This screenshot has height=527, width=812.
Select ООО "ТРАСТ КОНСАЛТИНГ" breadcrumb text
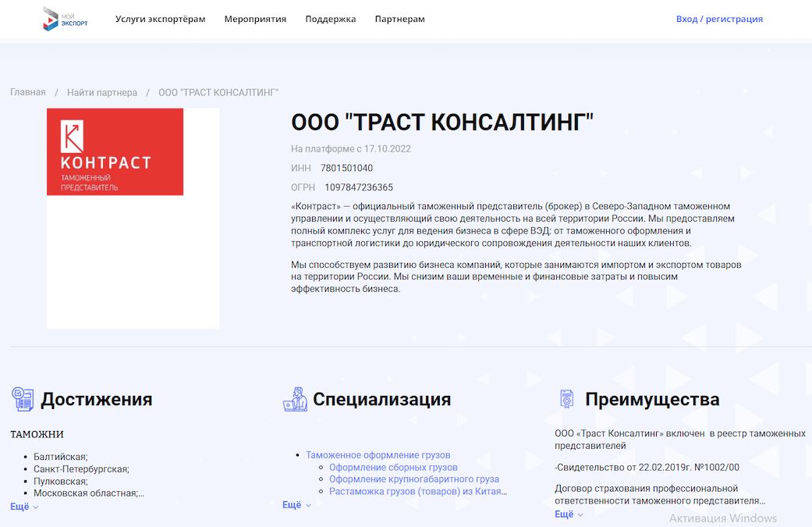(x=218, y=93)
